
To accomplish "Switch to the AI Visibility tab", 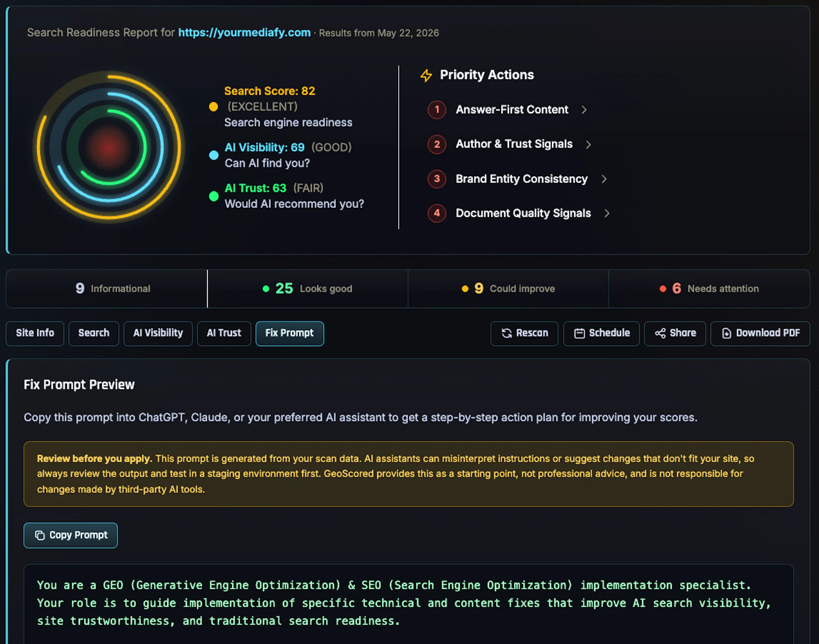I will (x=158, y=333).
